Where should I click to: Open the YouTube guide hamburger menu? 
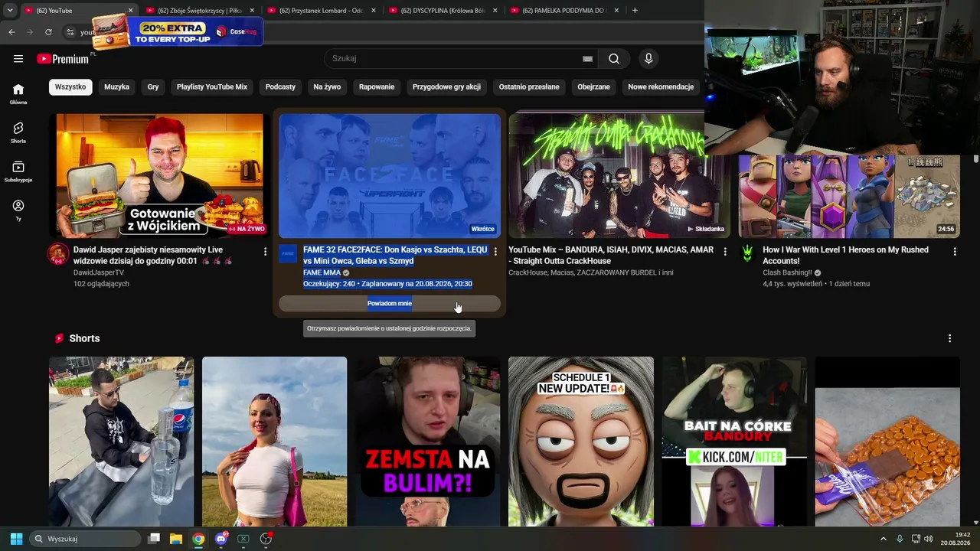pos(18,59)
